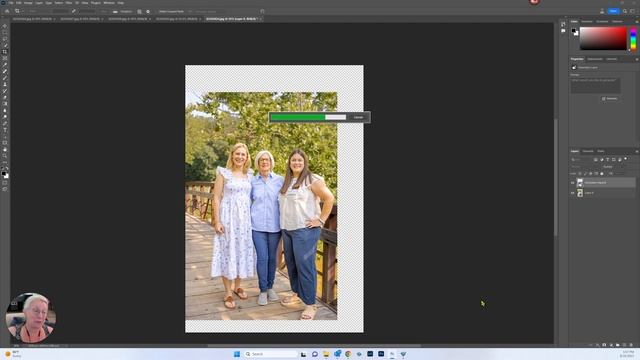This screenshot has height=360, width=640.
Task: Close the active document tab
Action: pos(260,19)
